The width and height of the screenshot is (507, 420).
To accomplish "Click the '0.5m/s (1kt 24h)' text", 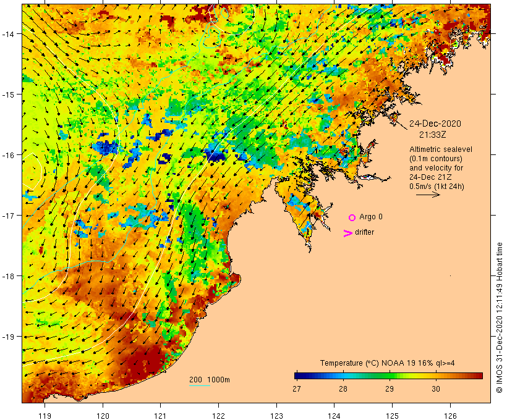I will coord(437,187).
